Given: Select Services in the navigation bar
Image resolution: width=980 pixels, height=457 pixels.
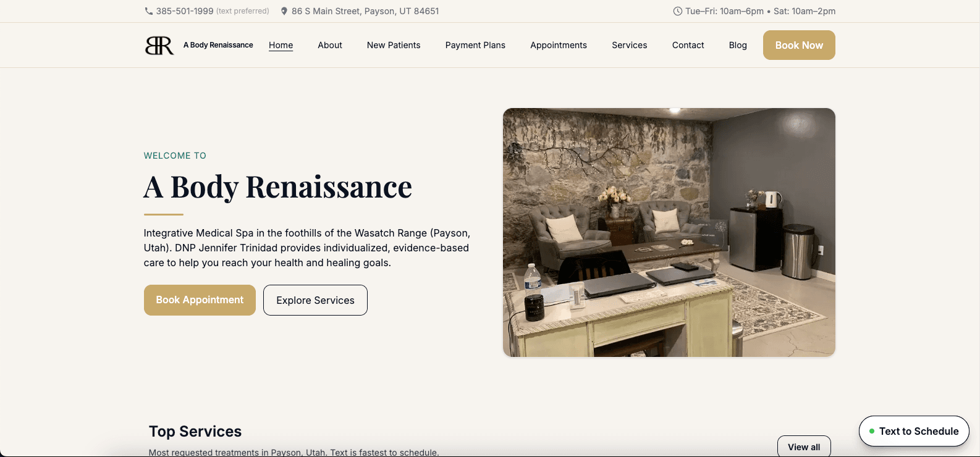Looking at the screenshot, I should pyautogui.click(x=629, y=45).
